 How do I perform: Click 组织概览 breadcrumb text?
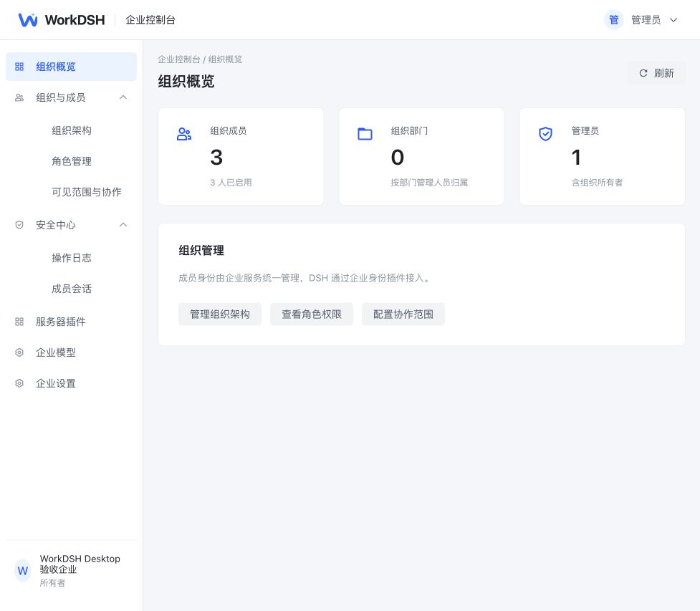[x=225, y=59]
